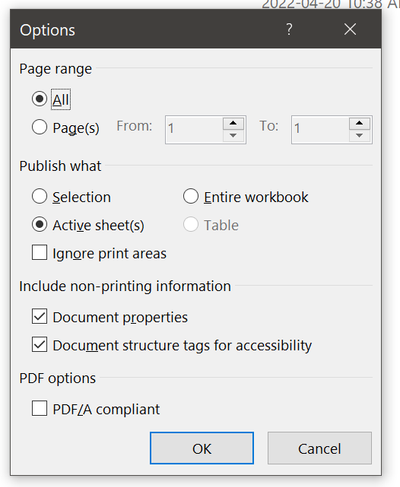Click the 'To:' label text

[269, 126]
